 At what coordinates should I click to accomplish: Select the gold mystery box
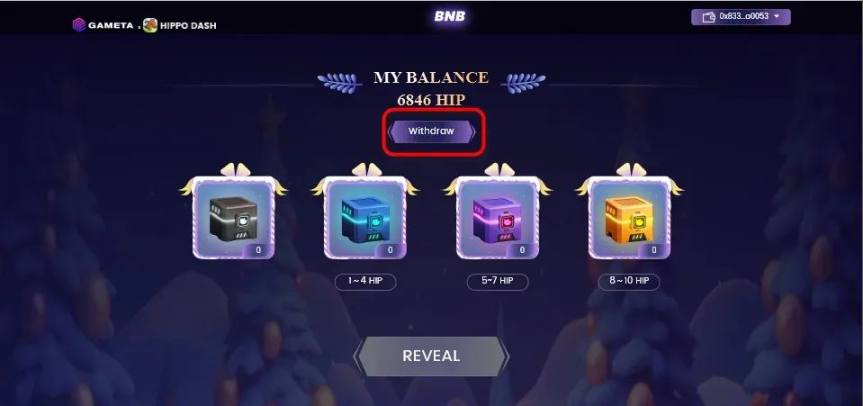coord(629,218)
